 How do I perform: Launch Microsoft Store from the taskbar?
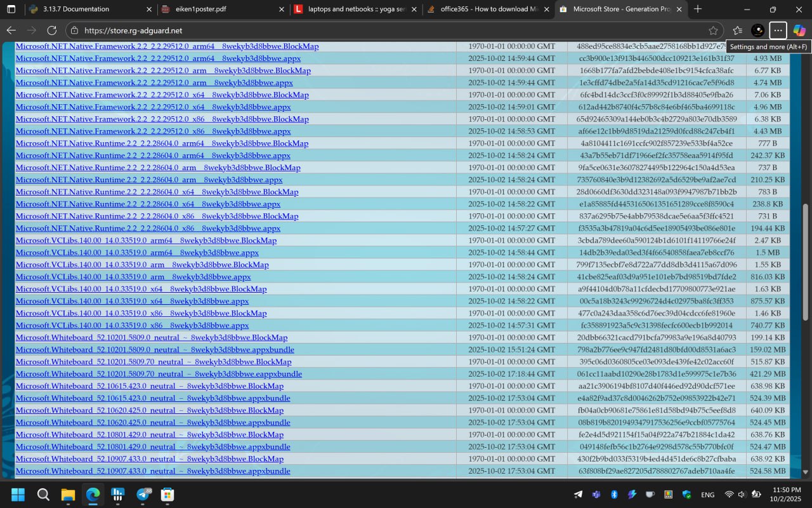pyautogui.click(x=167, y=494)
